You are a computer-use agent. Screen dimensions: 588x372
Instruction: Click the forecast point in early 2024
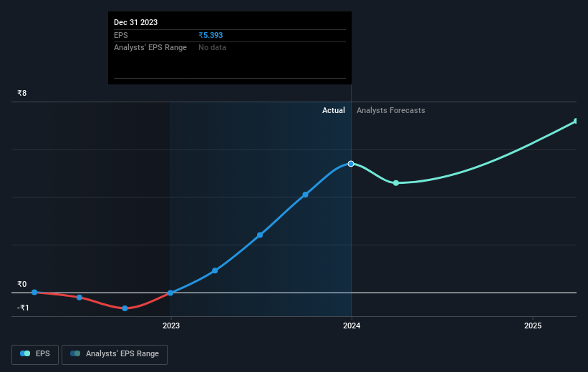click(396, 183)
